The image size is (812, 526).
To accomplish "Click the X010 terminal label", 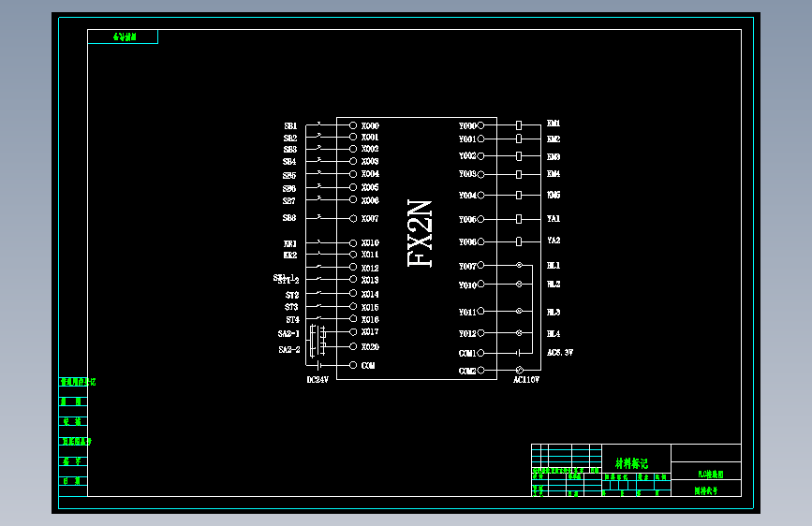I will click(x=370, y=242).
